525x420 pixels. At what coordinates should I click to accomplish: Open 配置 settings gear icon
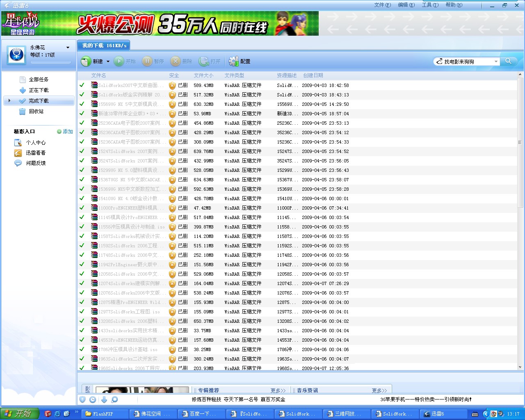233,62
